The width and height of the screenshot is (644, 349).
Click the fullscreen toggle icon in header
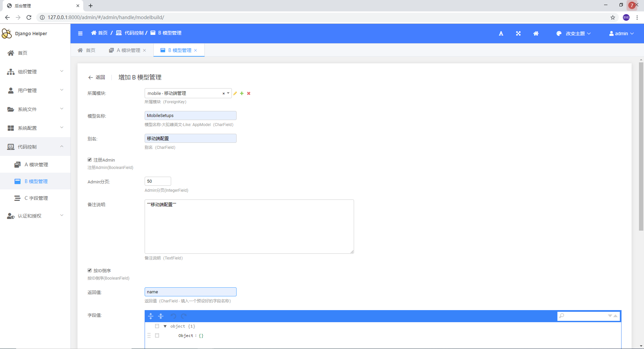click(x=518, y=34)
